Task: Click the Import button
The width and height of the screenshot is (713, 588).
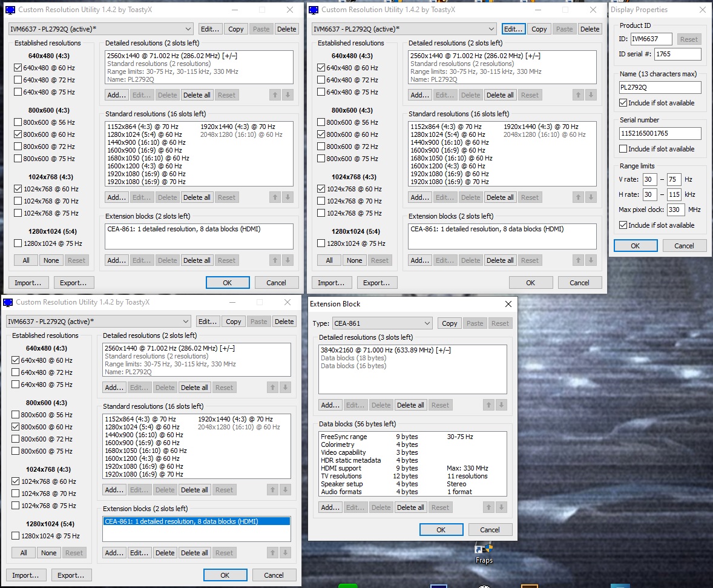Action: click(x=28, y=282)
